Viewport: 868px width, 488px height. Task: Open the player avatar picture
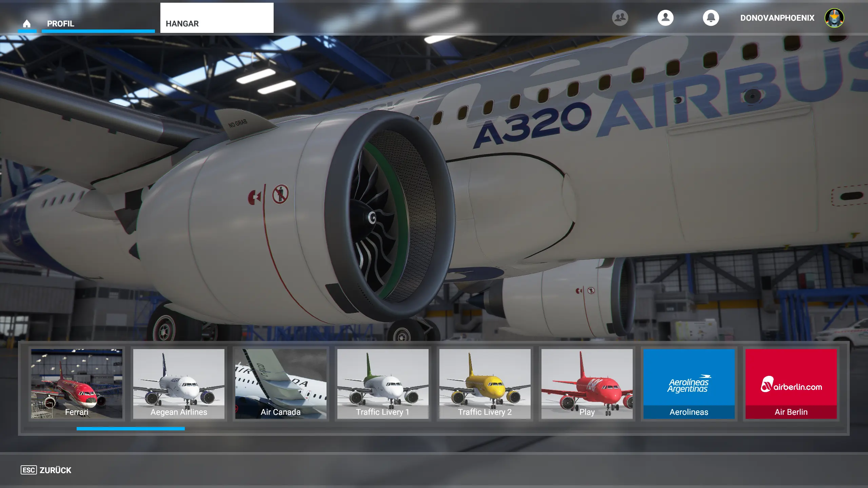point(834,18)
